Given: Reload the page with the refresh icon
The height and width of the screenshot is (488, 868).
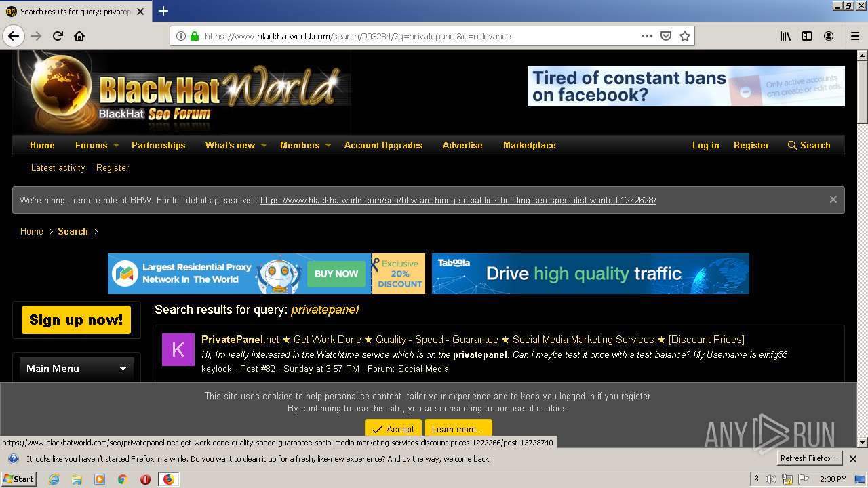Looking at the screenshot, I should tap(58, 36).
